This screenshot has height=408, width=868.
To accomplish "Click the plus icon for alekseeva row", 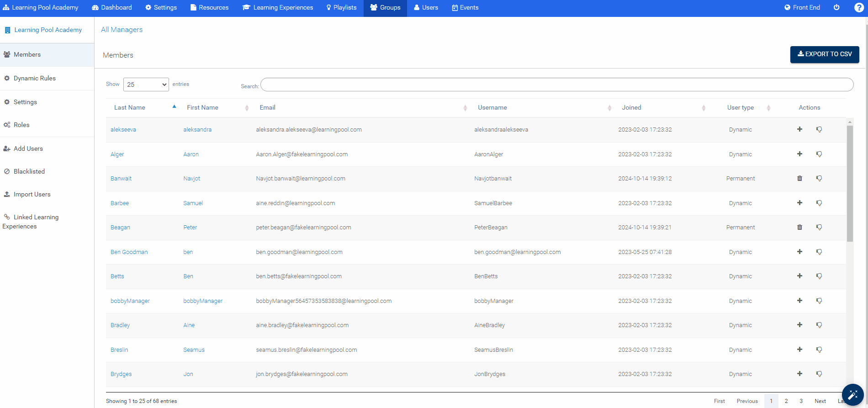I will point(799,129).
